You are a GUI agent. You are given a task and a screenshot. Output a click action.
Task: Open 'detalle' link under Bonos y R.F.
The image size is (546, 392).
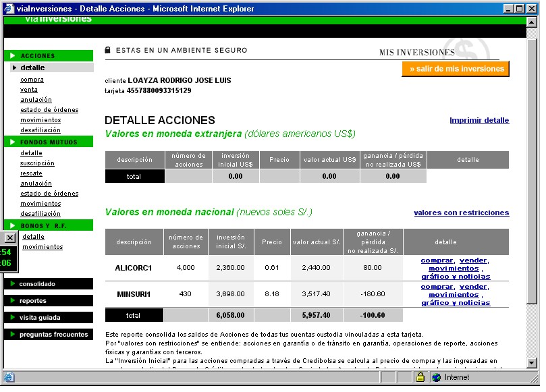click(x=33, y=236)
